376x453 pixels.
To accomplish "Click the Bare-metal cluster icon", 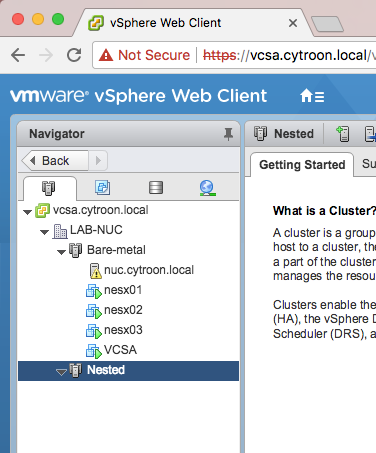I will [76, 250].
